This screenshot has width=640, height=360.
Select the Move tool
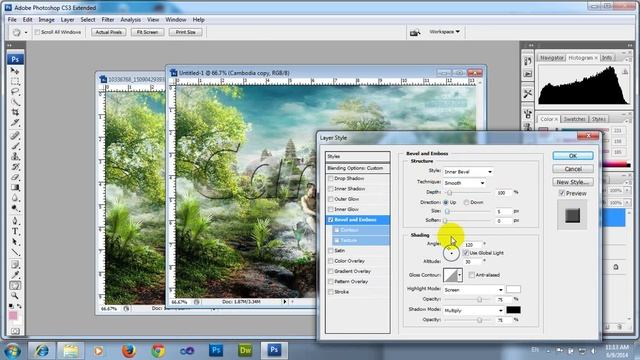[15, 71]
